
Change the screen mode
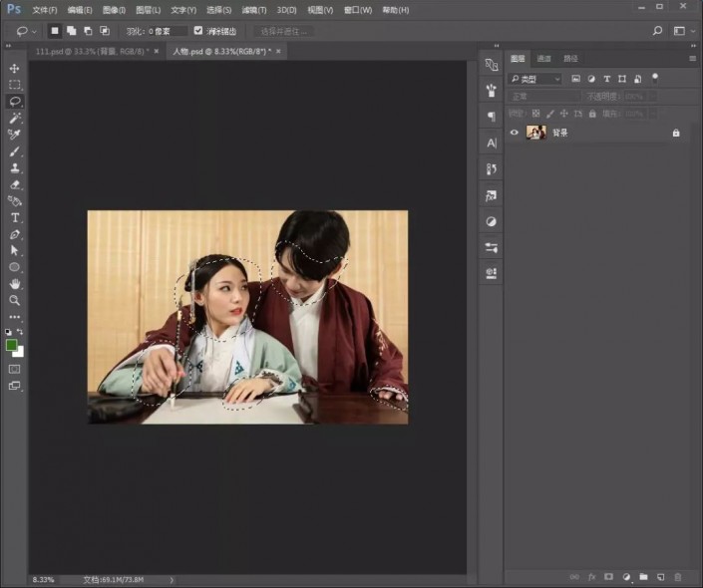(x=14, y=386)
